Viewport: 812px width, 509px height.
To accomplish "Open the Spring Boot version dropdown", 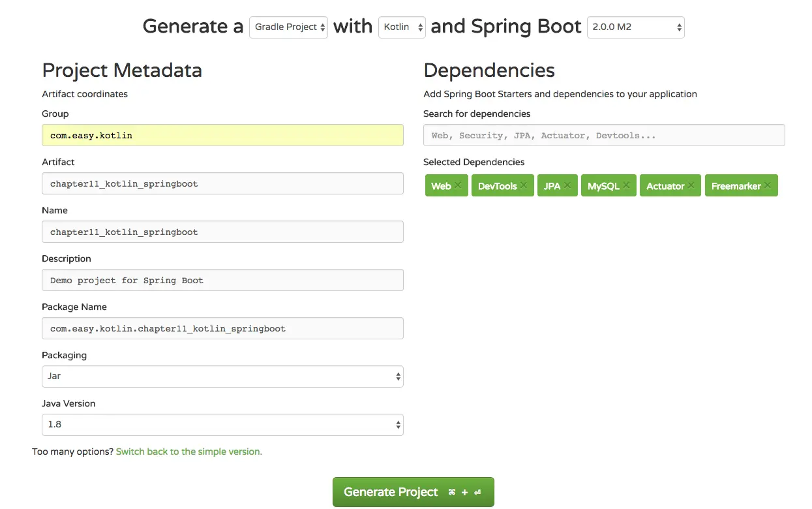I will point(636,27).
